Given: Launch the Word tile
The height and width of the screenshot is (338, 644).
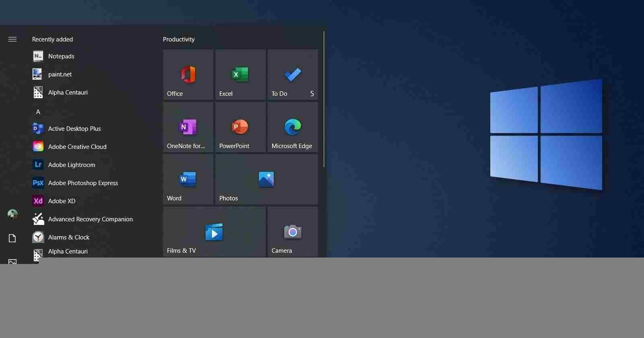Looking at the screenshot, I should 188,179.
